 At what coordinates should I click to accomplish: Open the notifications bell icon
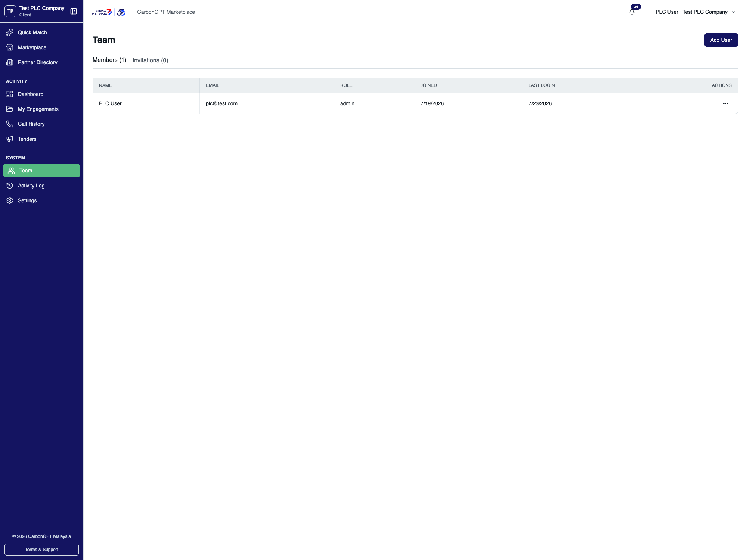coord(632,12)
